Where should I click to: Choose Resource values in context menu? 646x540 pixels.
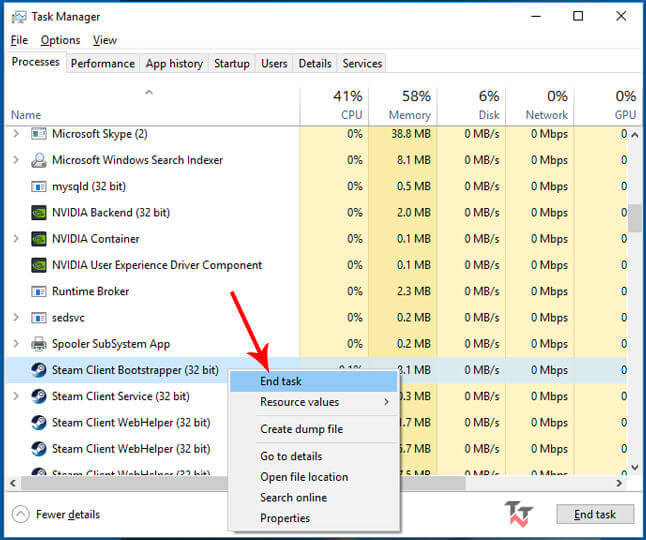tap(314, 402)
